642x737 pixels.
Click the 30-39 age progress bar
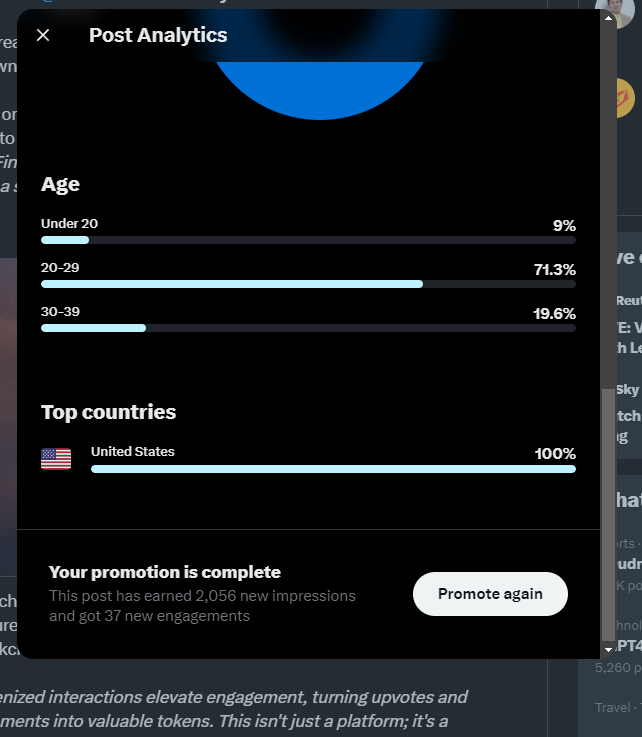[308, 328]
